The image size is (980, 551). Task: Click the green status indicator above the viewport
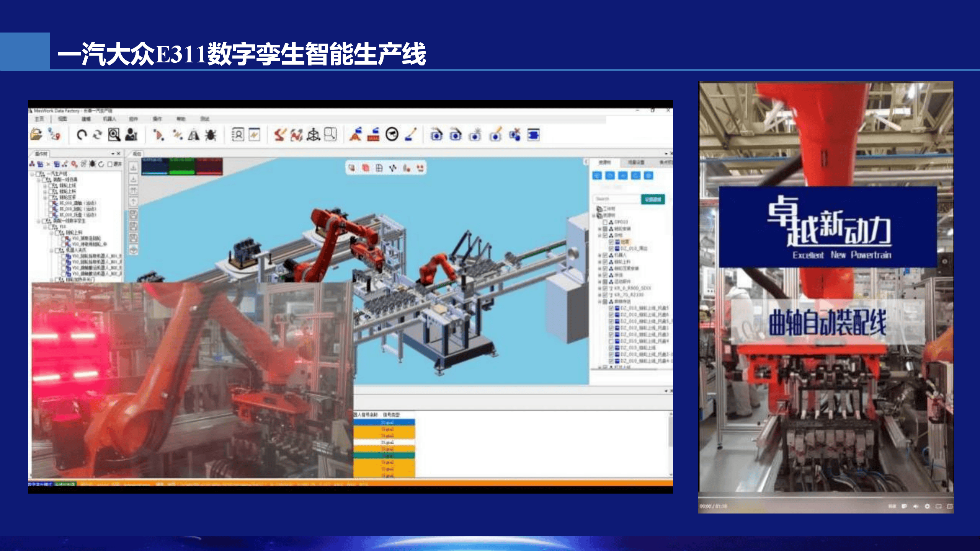pos(182,166)
